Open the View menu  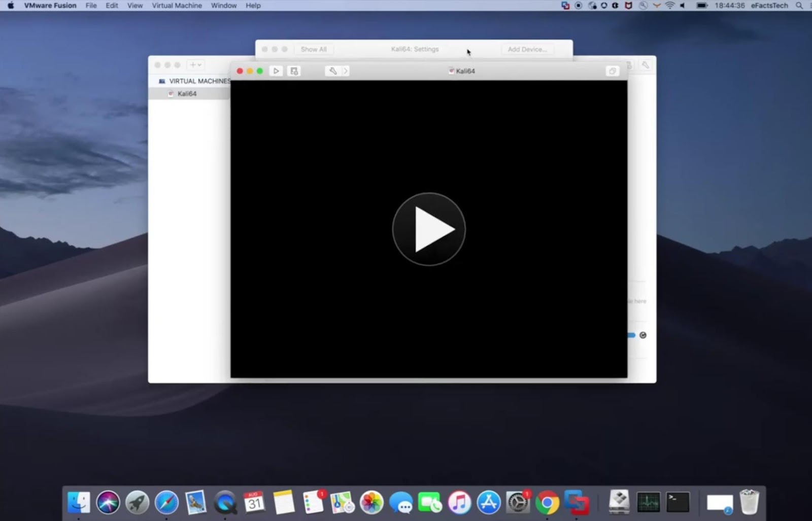pos(135,6)
